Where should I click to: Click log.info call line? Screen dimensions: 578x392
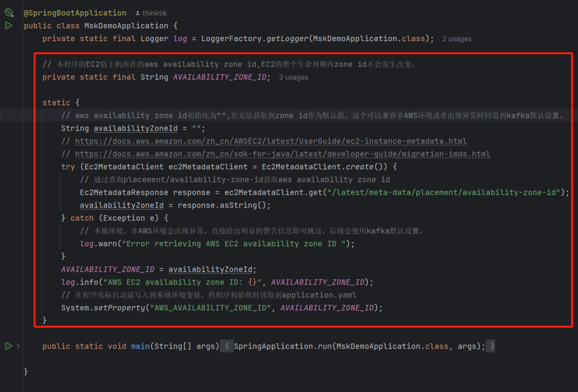pos(217,282)
